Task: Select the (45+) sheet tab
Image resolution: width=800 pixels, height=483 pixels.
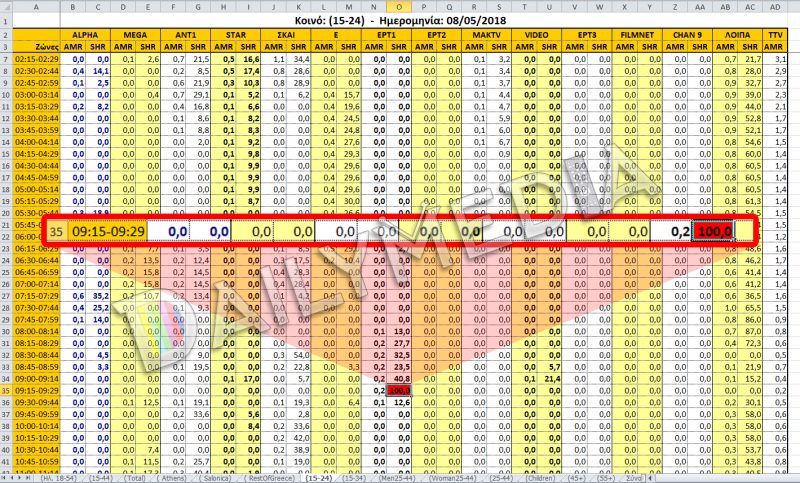Action: tap(577, 478)
